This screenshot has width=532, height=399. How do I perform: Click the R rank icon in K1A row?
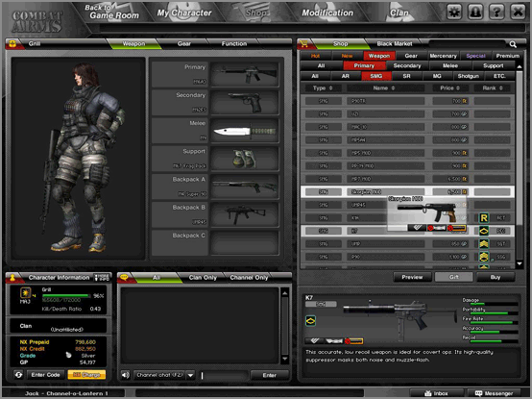point(484,218)
